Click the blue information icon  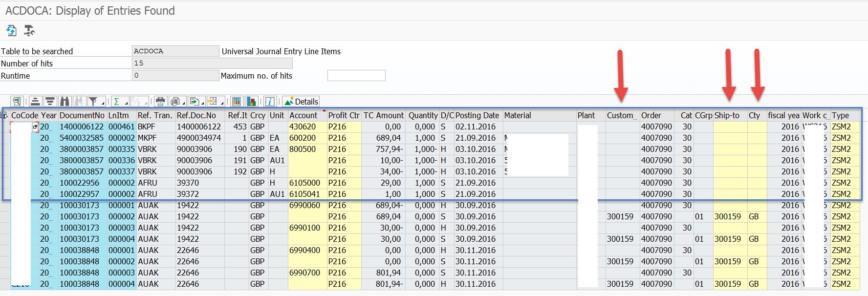tap(270, 102)
